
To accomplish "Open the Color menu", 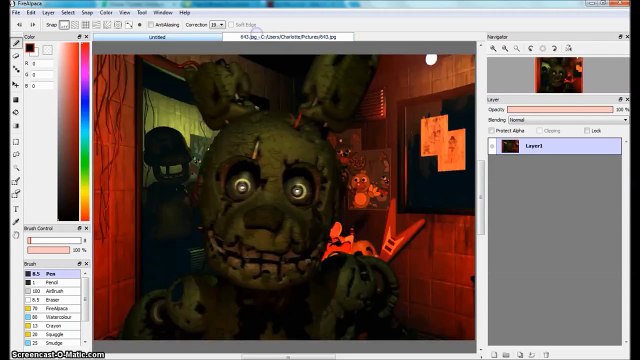I will (x=106, y=13).
